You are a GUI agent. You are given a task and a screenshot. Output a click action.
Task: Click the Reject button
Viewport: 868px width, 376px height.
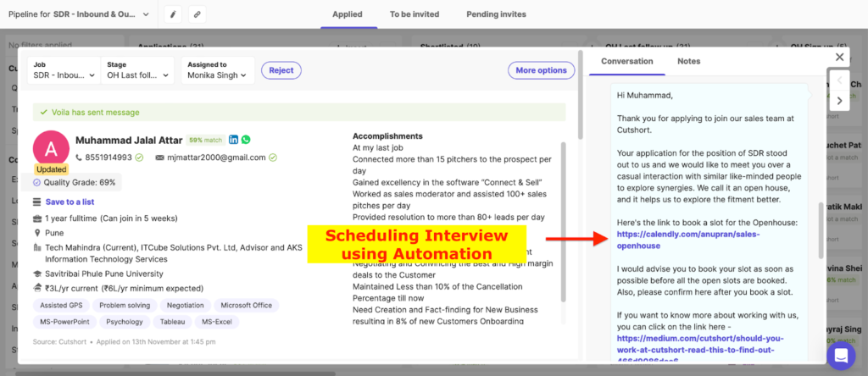281,70
